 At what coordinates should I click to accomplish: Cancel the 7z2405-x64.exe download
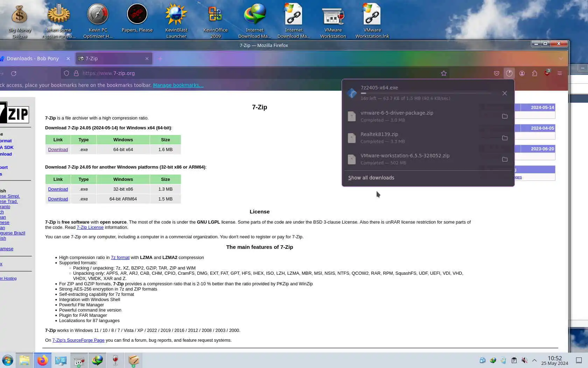click(x=504, y=93)
